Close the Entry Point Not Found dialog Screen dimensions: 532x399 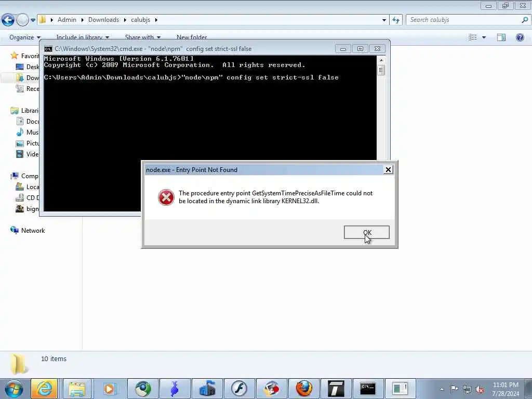tap(388, 170)
